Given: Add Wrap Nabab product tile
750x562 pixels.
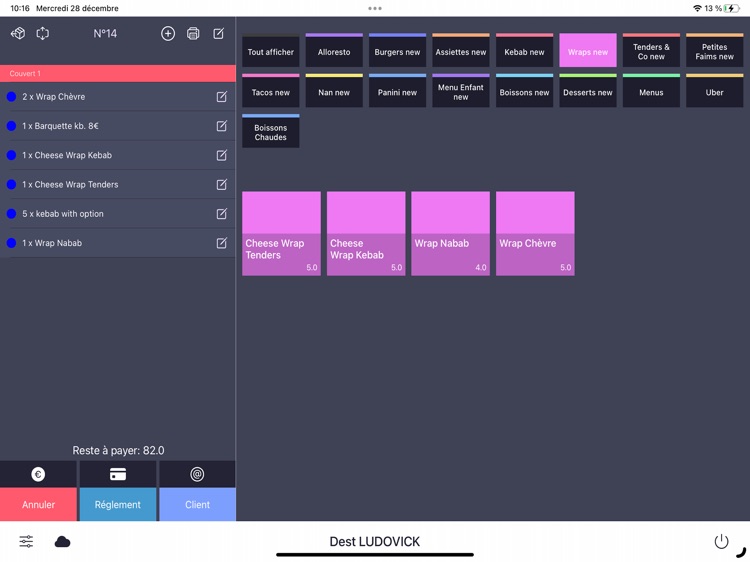Looking at the screenshot, I should tap(451, 233).
